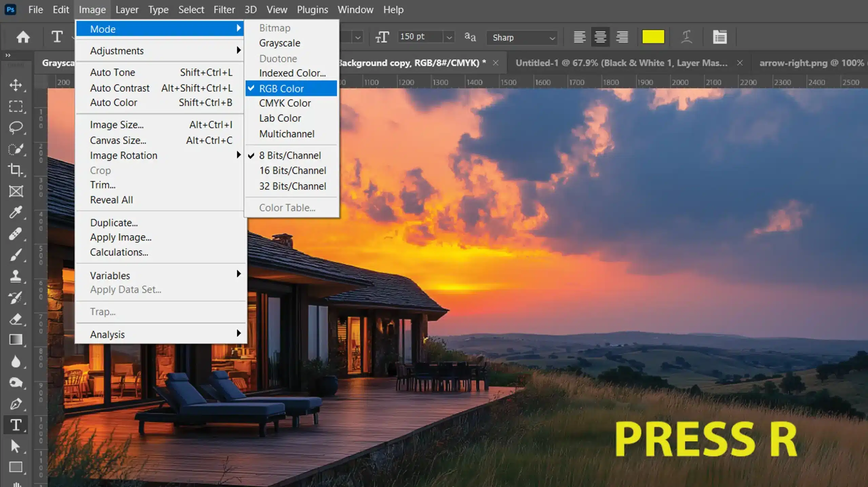Select the Crop tool
868x487 pixels.
pos(16,170)
